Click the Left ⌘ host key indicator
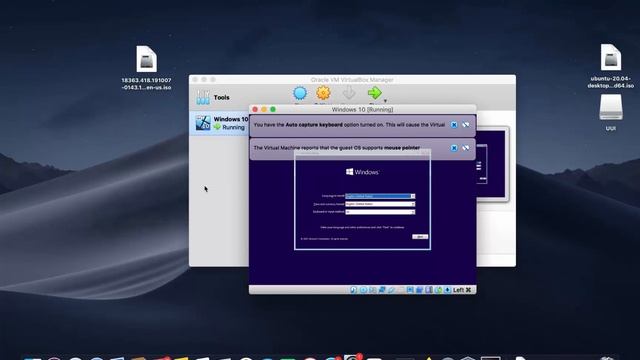640x360 pixels. tap(462, 290)
